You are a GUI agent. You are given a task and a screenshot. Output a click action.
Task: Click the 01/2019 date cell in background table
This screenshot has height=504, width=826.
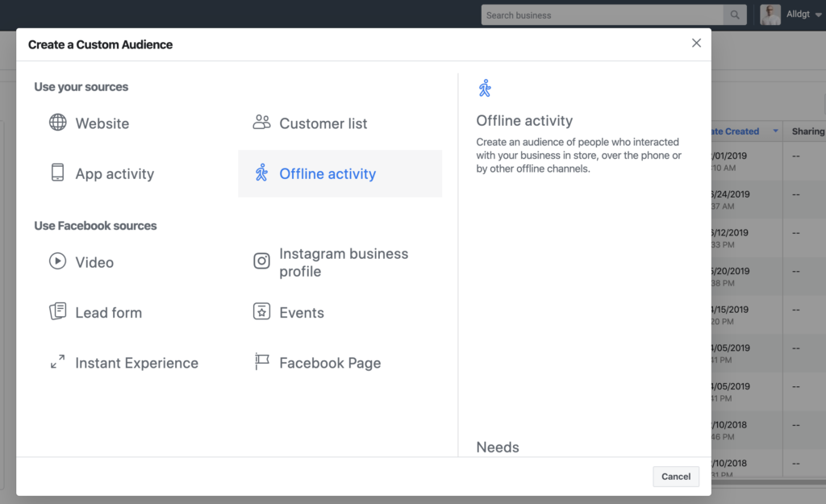(730, 156)
